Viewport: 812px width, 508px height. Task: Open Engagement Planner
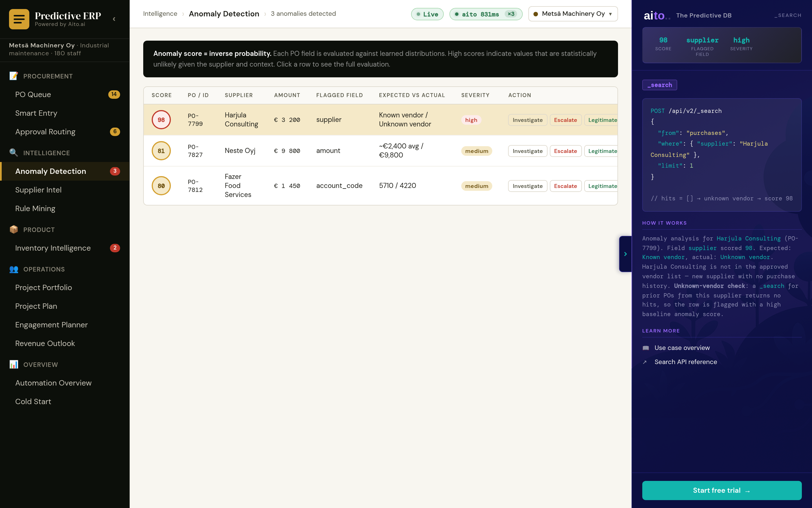point(65,325)
